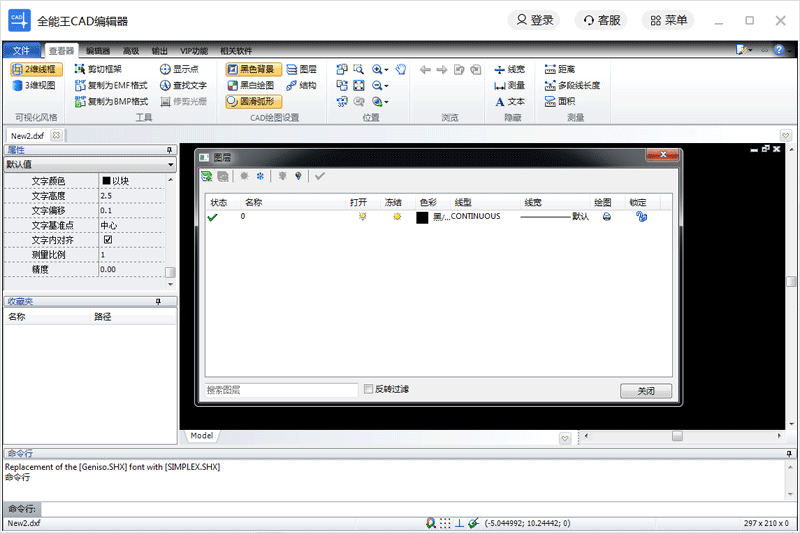Click the 查找文字 find text tool
The image size is (800, 533).
pos(183,86)
